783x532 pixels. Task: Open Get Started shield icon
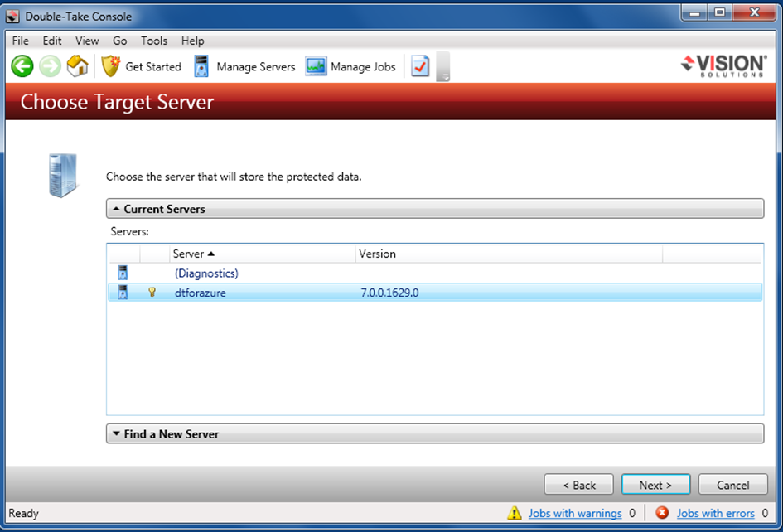coord(110,66)
